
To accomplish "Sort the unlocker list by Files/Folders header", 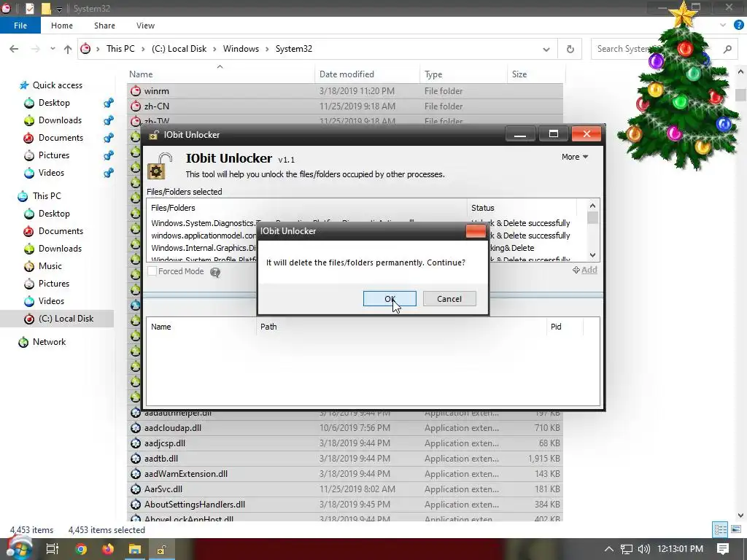I will 173,208.
